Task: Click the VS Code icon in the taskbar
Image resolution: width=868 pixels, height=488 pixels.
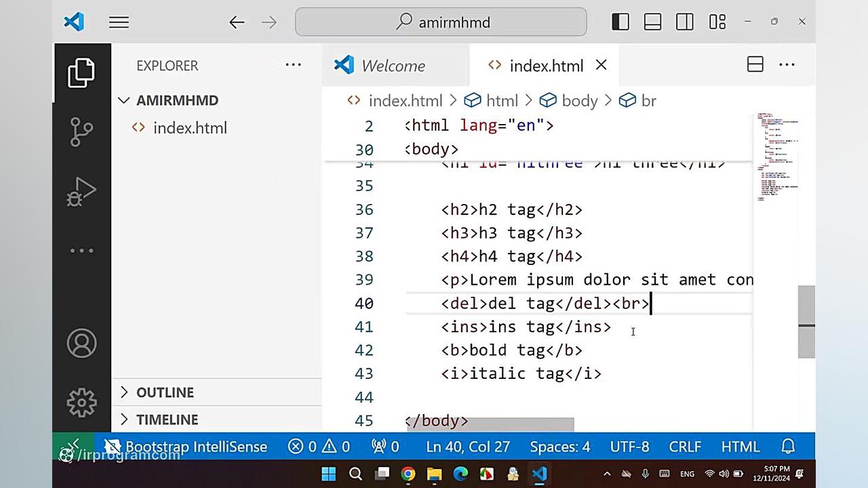Action: pyautogui.click(x=540, y=474)
